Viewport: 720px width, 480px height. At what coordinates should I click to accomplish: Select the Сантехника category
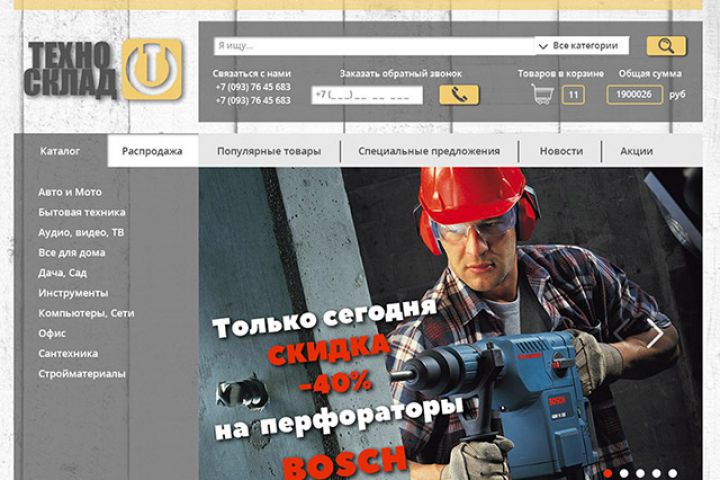click(x=68, y=354)
